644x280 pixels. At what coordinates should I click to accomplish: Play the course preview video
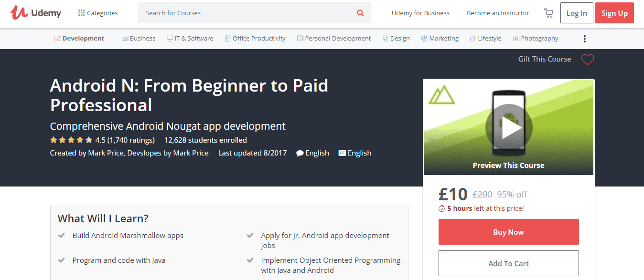tap(508, 127)
